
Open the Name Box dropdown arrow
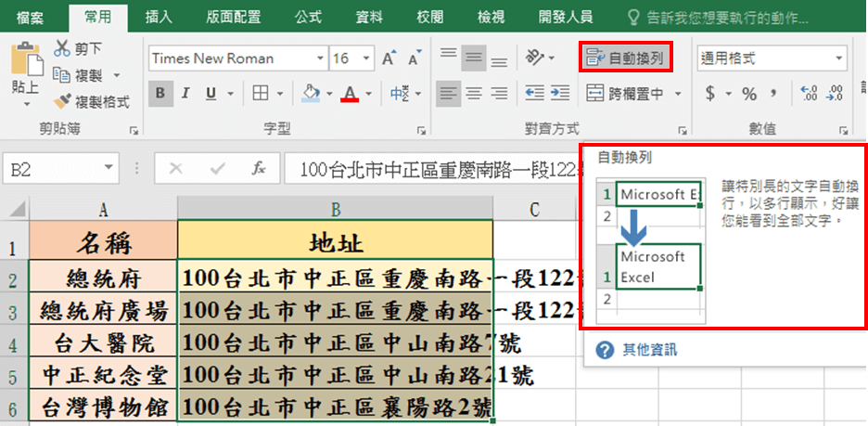109,170
